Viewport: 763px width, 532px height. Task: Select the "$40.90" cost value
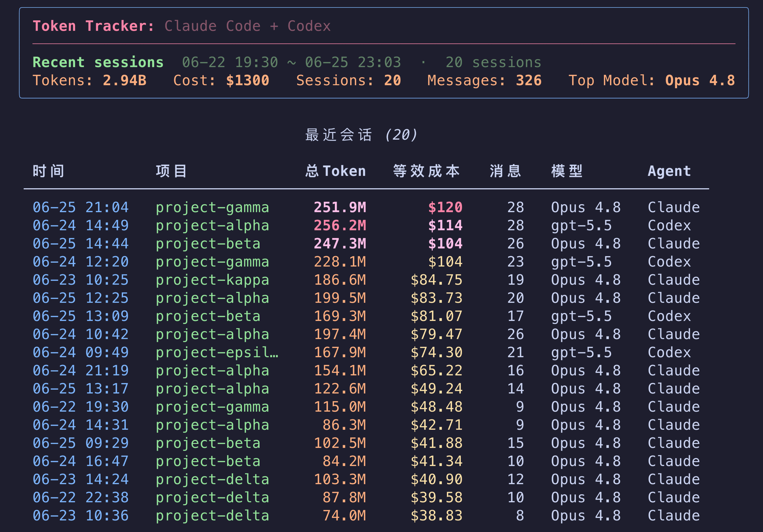(x=436, y=479)
